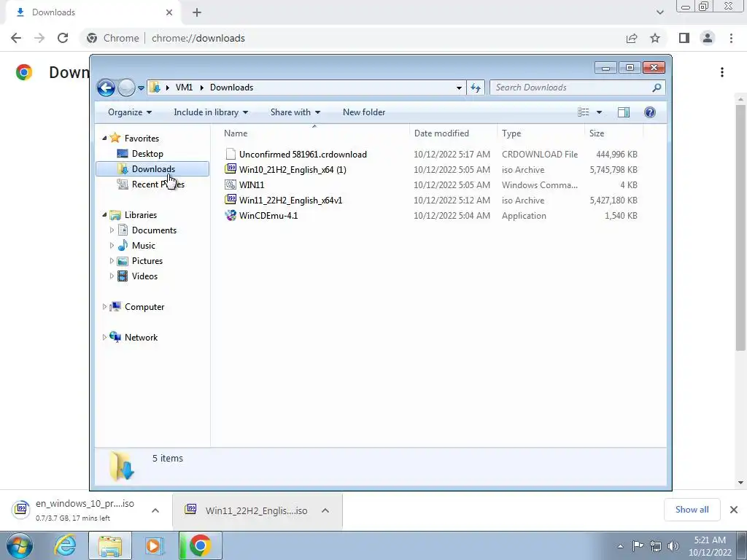Click Chrome back navigation arrow
The width and height of the screenshot is (747, 560).
click(x=16, y=38)
